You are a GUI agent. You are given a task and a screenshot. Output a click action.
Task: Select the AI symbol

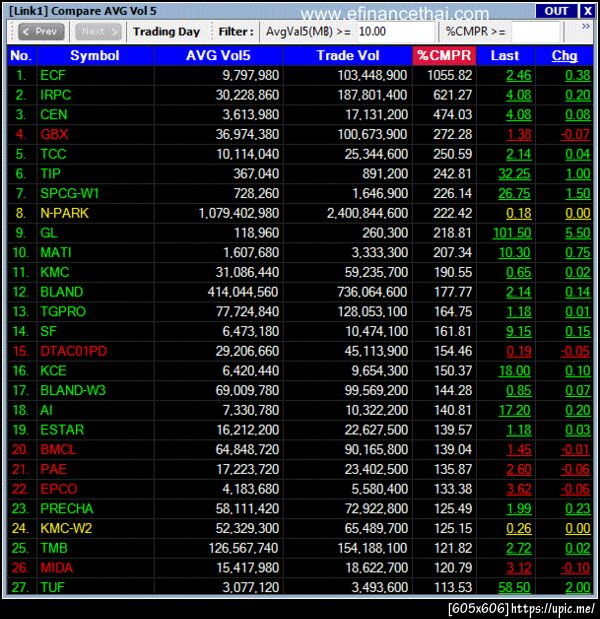pos(46,410)
